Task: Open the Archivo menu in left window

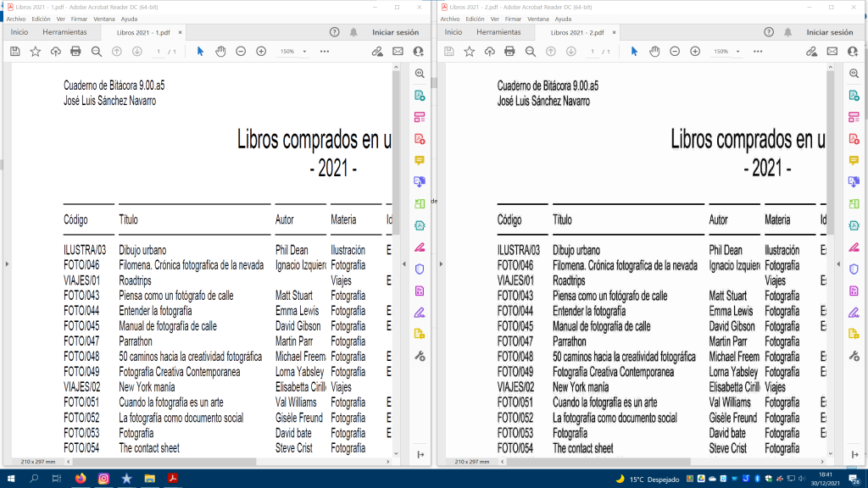Action: 17,19
